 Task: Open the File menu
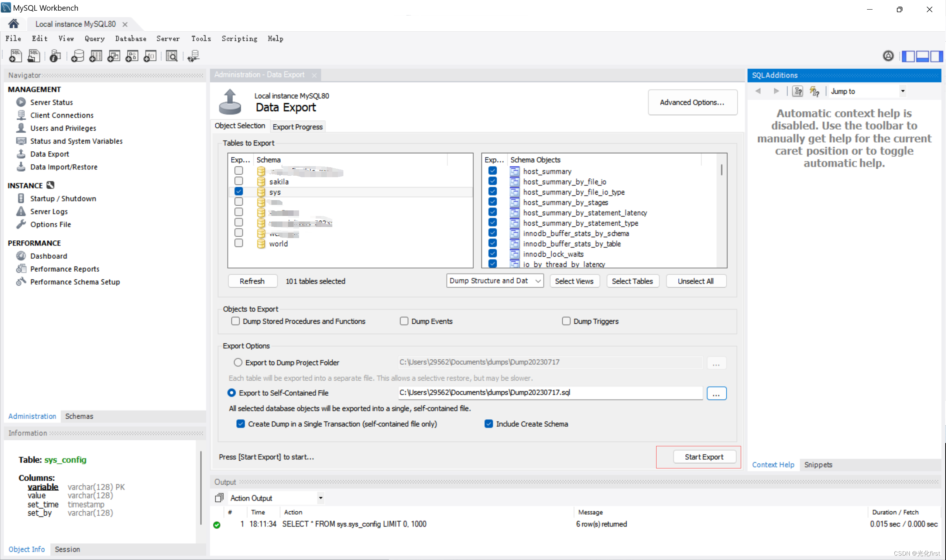(13, 38)
